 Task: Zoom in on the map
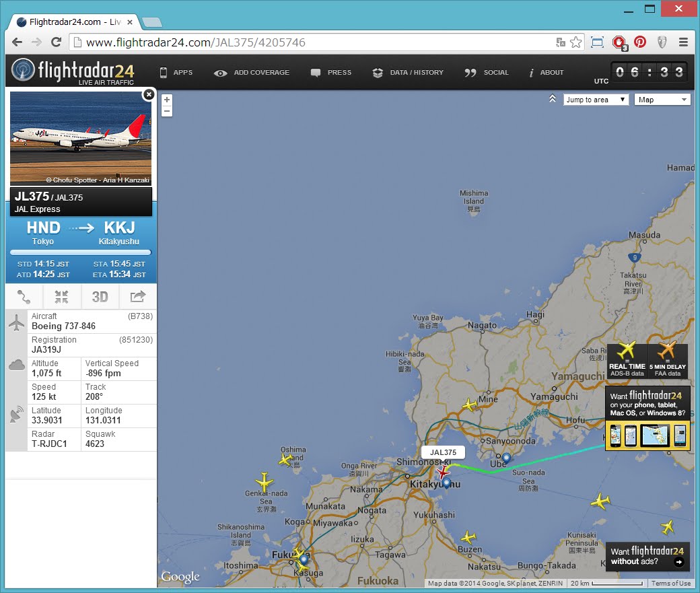167,100
